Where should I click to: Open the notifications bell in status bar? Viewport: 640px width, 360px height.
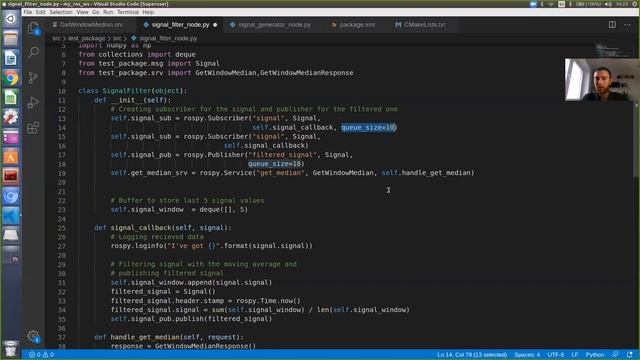click(x=630, y=355)
